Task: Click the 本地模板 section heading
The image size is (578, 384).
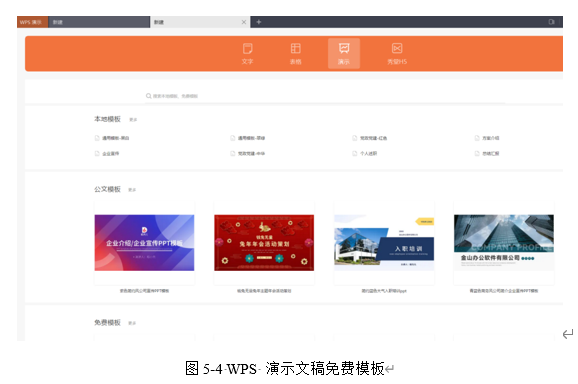Action: [107, 119]
